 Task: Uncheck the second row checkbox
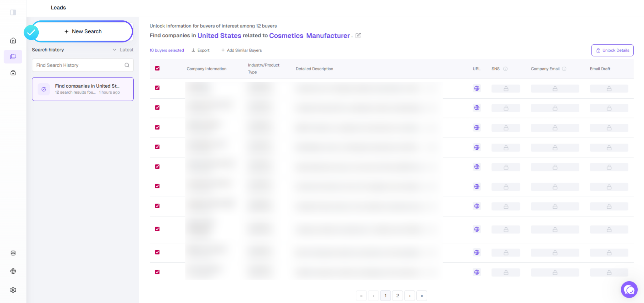tap(157, 107)
